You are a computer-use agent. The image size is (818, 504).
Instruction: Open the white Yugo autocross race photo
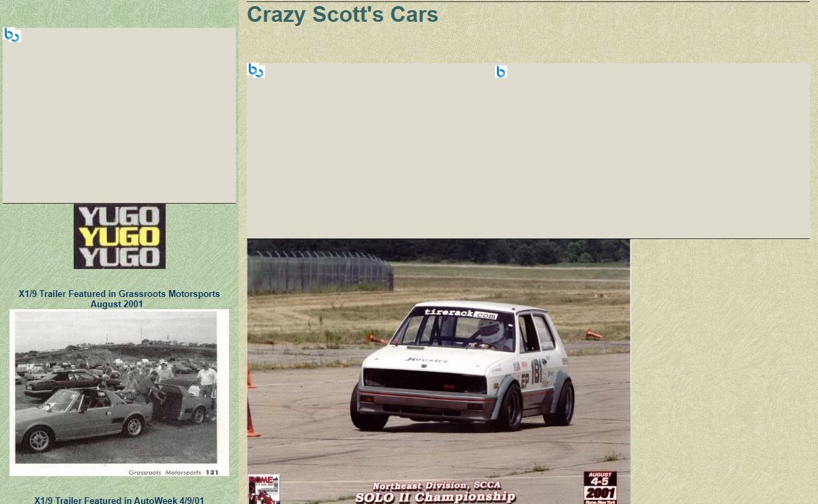coord(438,371)
